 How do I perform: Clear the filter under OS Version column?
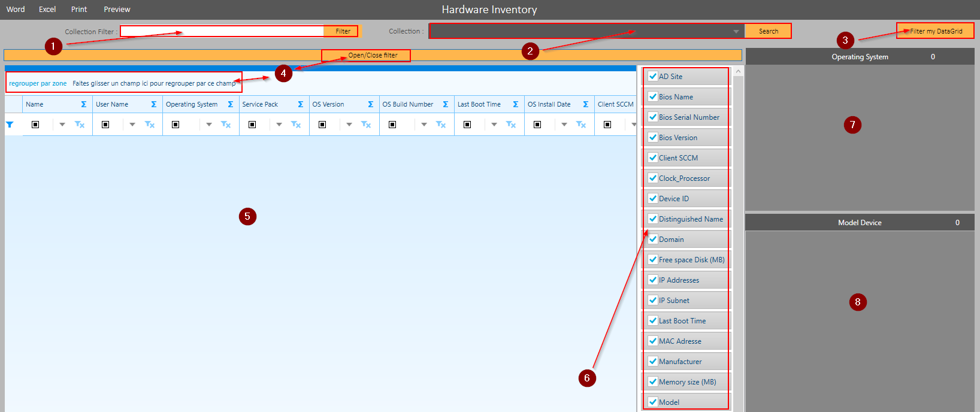366,125
